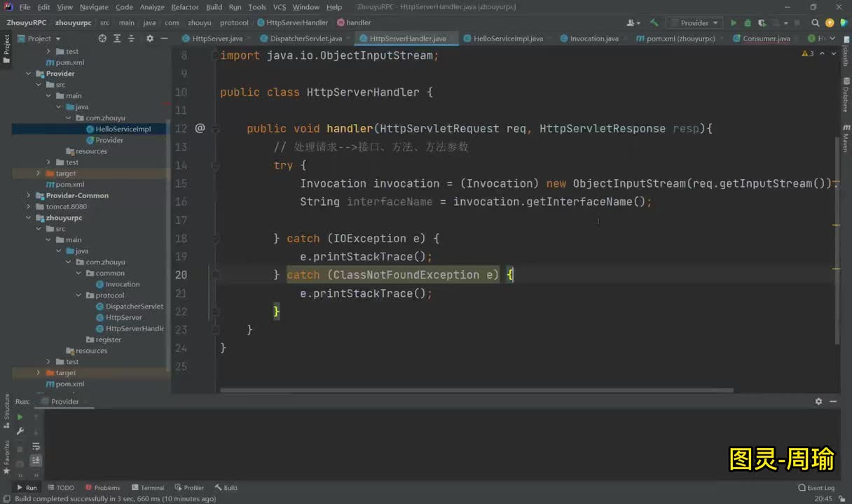
Task: Hide the Project panel with minus icon
Action: (x=164, y=38)
